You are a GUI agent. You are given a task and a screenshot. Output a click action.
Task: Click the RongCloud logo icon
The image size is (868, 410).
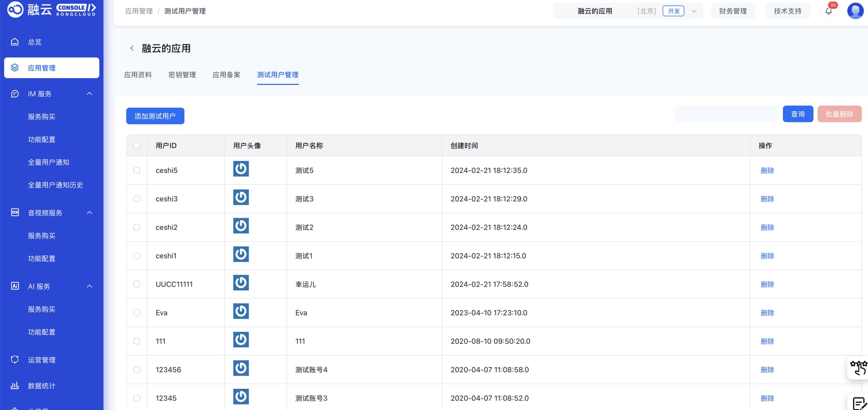point(15,9)
